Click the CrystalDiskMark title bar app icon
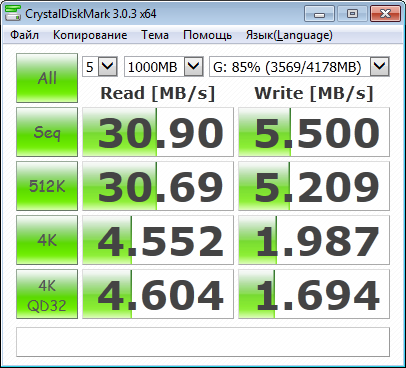The width and height of the screenshot is (406, 368). 13,14
